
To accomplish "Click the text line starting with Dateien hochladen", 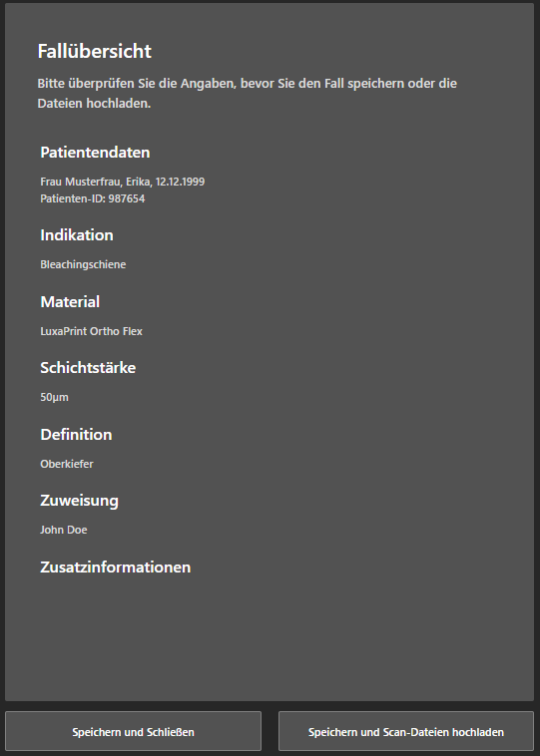I will click(94, 103).
